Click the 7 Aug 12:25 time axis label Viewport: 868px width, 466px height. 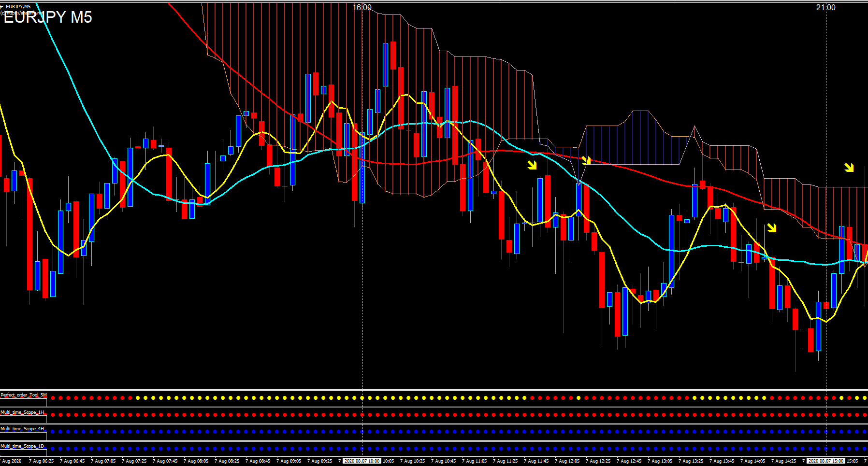tap(598, 461)
